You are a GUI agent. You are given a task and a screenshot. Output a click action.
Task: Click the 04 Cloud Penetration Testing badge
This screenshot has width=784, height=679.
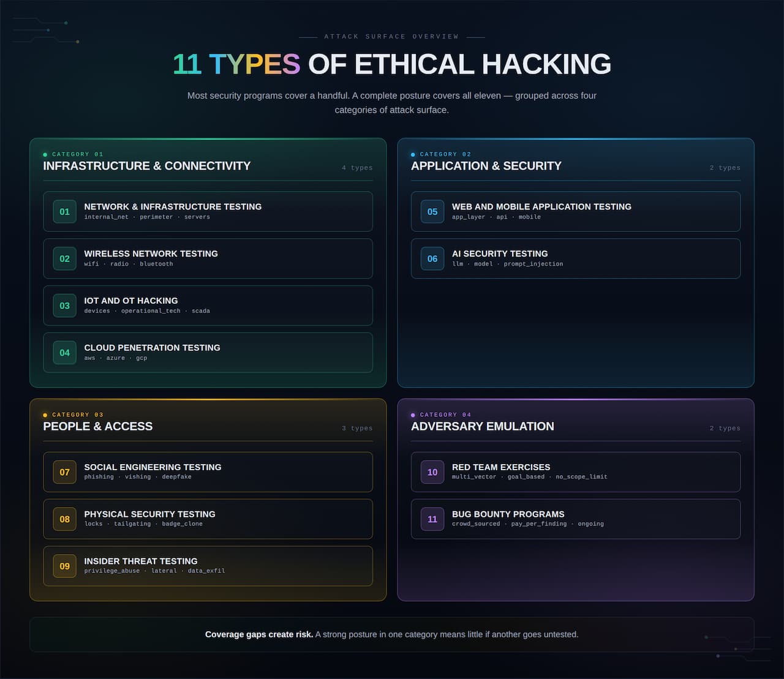[x=64, y=353]
